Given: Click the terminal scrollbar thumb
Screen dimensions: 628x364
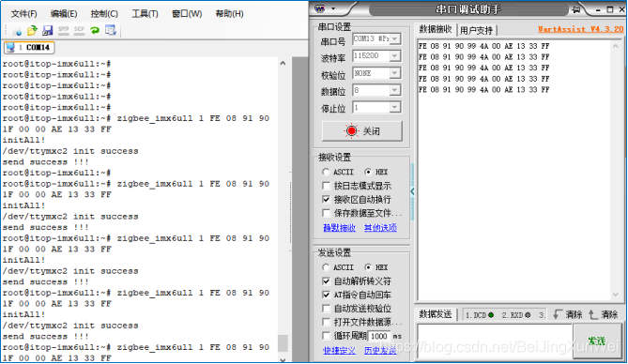Looking at the screenshot, I should pos(283,343).
